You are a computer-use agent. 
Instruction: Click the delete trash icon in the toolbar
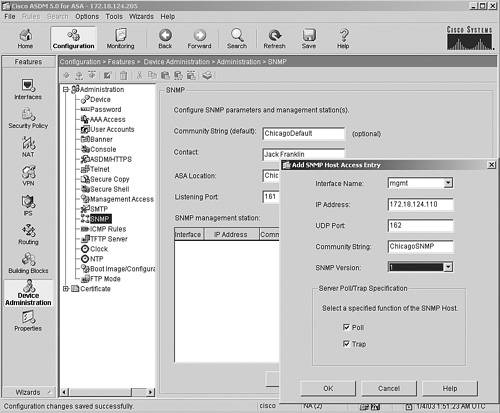point(123,75)
